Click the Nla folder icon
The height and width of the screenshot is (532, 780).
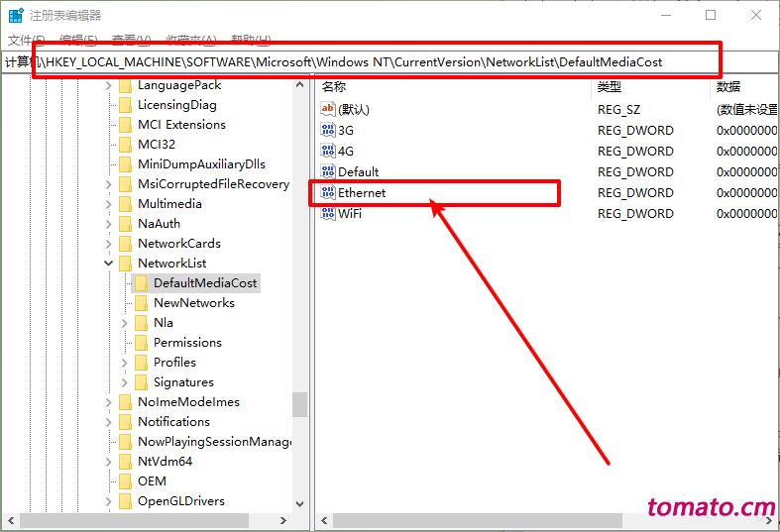point(142,323)
